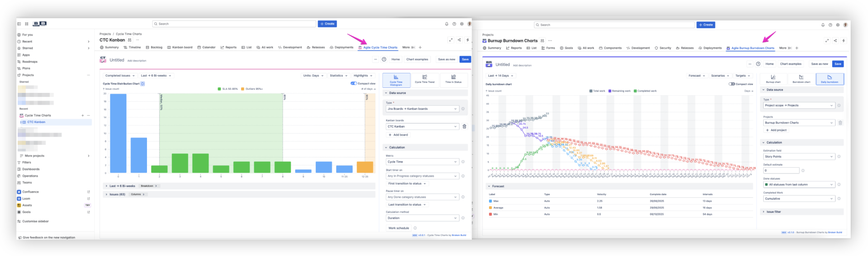Open the automation lightning icon in CTC Kanban

[x=468, y=40]
